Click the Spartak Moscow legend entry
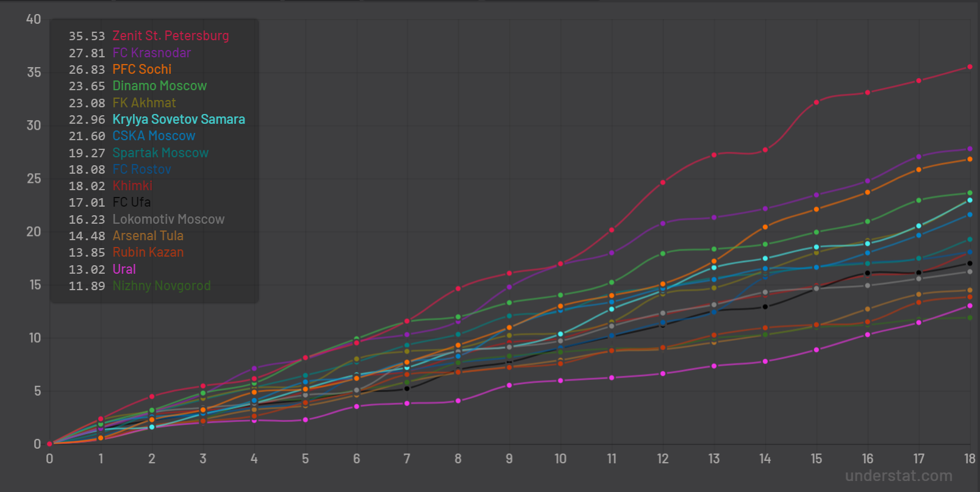Screen dimensions: 980x492 click(x=160, y=153)
